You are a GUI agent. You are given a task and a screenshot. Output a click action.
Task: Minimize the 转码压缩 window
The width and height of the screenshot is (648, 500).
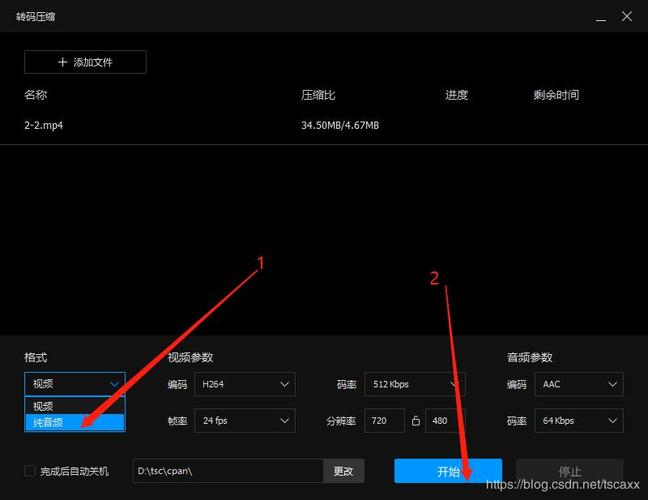pyautogui.click(x=600, y=16)
